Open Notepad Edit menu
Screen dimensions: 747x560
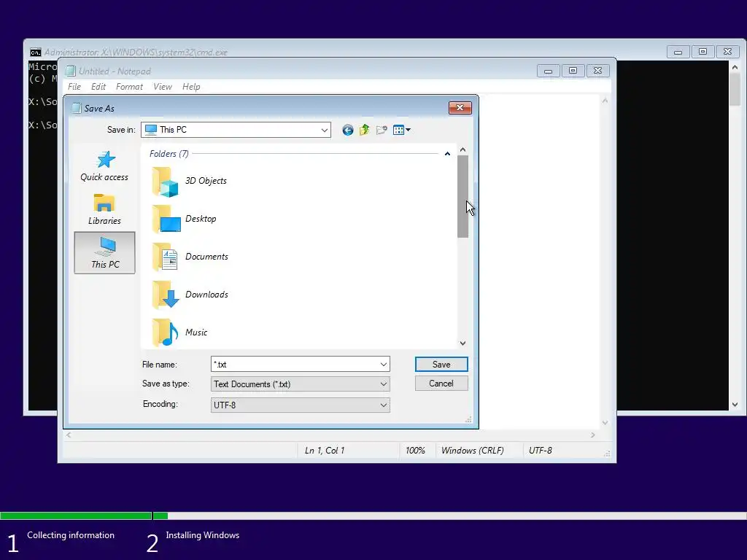(98, 87)
